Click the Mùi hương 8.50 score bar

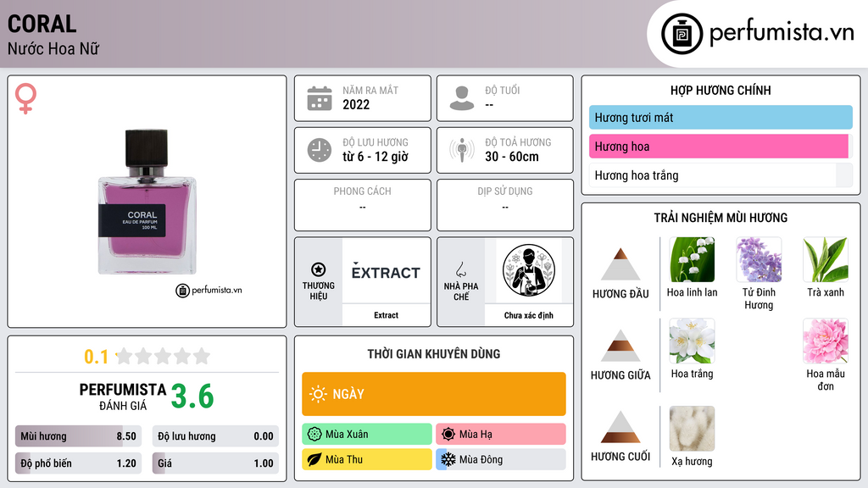[x=78, y=436]
